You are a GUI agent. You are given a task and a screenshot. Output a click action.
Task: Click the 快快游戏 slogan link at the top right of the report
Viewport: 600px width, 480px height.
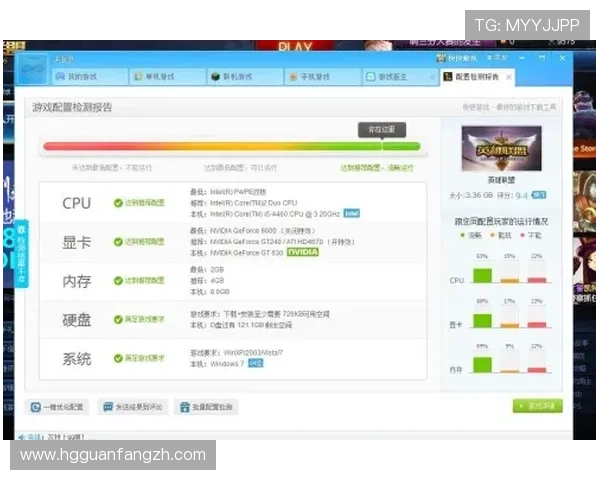(509, 108)
